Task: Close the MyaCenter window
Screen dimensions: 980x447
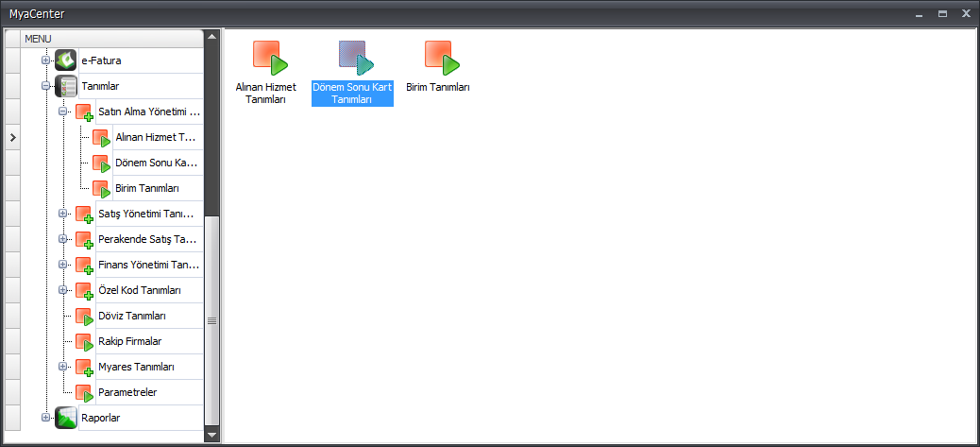Action: (x=966, y=14)
